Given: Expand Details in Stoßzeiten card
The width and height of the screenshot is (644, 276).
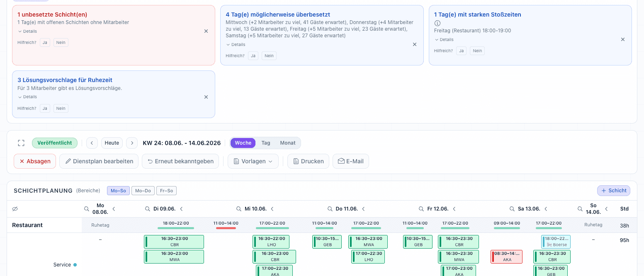Looking at the screenshot, I should point(444,40).
